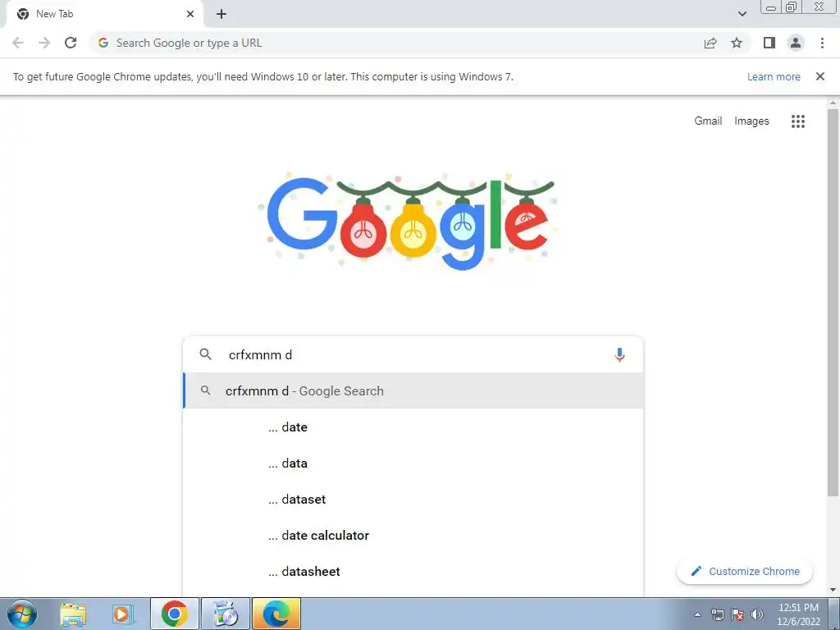Image resolution: width=840 pixels, height=630 pixels.
Task: Open Images link
Action: pyautogui.click(x=751, y=121)
